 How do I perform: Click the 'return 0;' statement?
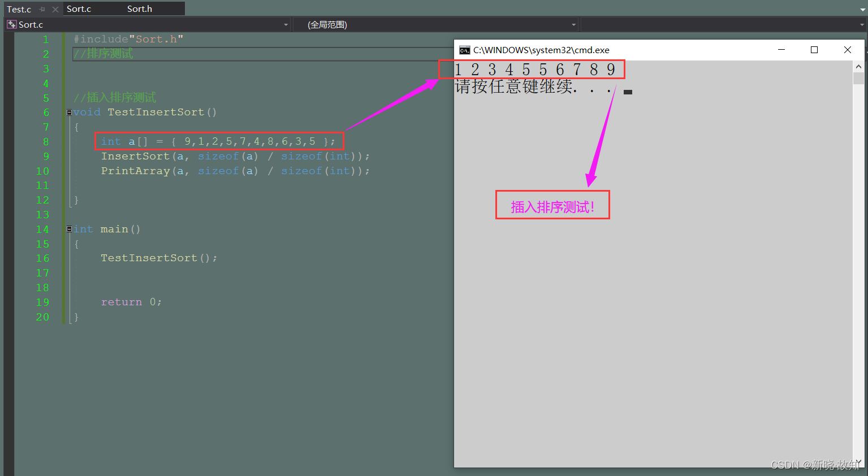(x=131, y=302)
